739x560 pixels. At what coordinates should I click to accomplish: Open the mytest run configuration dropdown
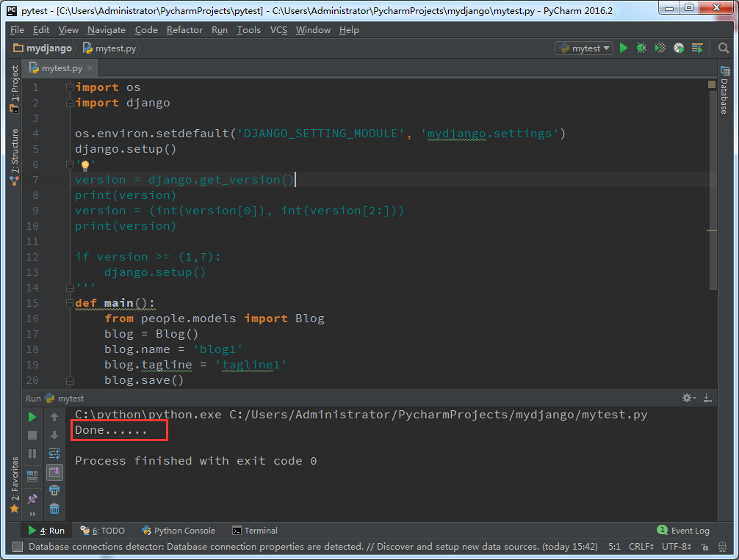[x=585, y=48]
